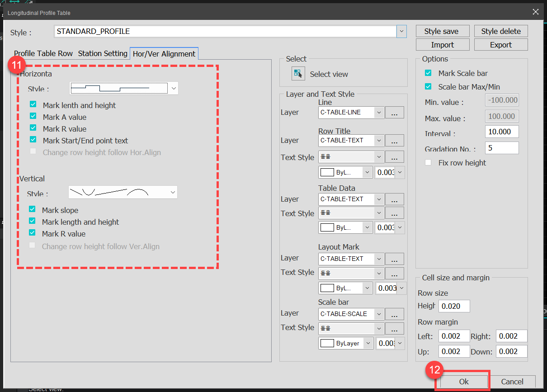Image resolution: width=547 pixels, height=392 pixels.
Task: Open the Horizontal Style dropdown
Action: click(174, 88)
